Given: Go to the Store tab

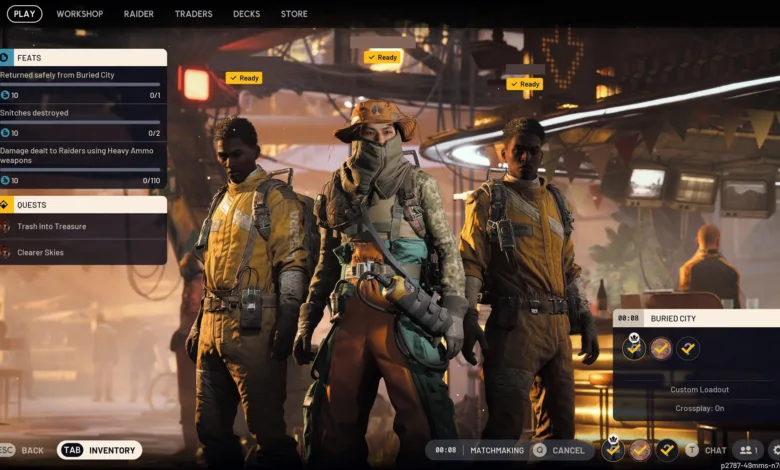Looking at the screenshot, I should point(294,14).
